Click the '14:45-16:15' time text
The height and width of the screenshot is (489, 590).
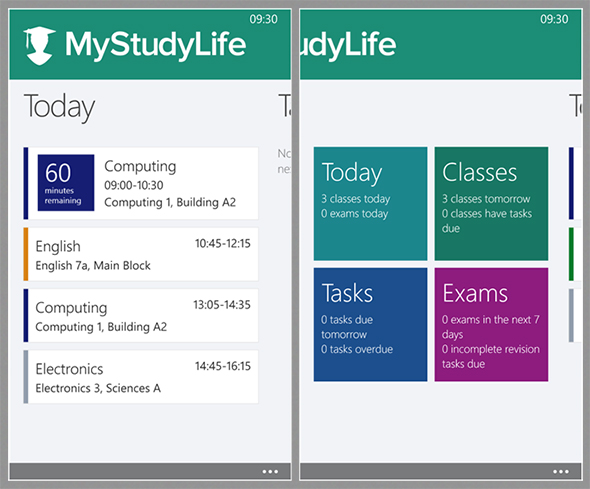(x=223, y=366)
